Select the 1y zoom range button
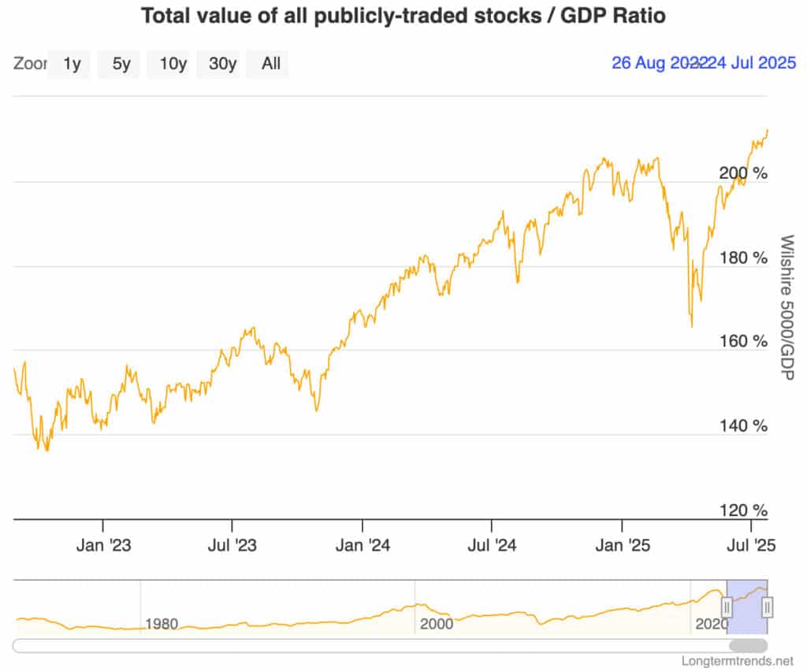Image resolution: width=807 pixels, height=672 pixels. [x=72, y=65]
